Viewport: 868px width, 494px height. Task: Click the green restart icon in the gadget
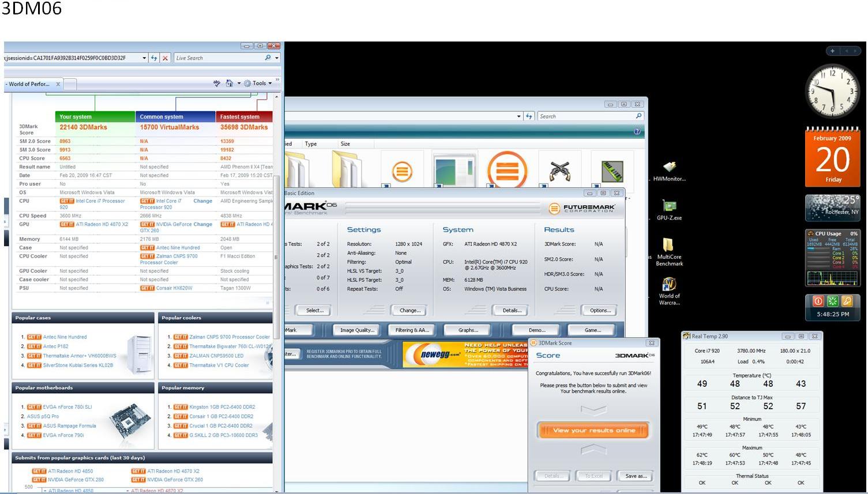[832, 300]
